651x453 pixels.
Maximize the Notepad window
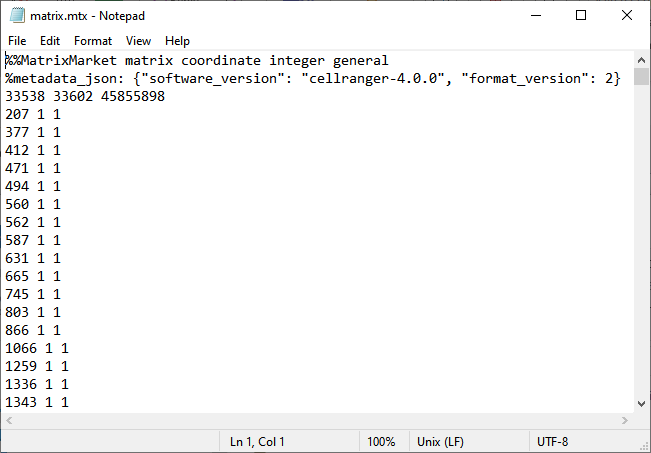581,15
